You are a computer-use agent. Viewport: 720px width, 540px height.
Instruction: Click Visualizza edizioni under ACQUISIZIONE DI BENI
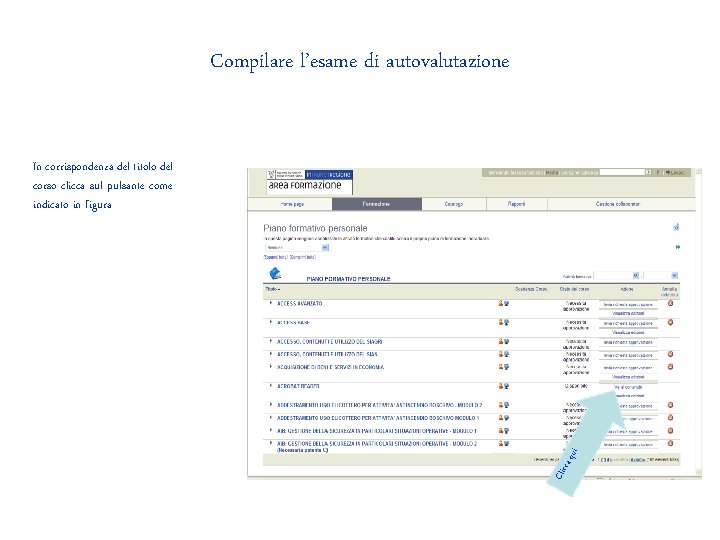click(x=628, y=377)
